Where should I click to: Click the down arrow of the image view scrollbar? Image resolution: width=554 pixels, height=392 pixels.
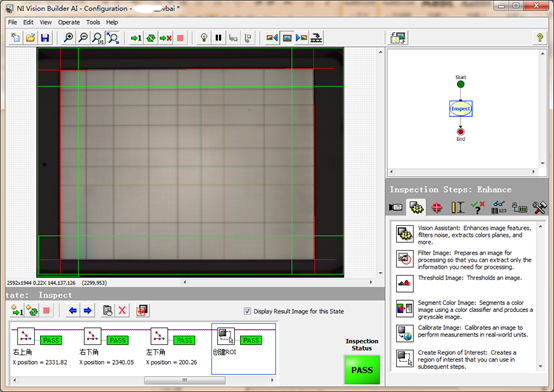pyautogui.click(x=381, y=273)
